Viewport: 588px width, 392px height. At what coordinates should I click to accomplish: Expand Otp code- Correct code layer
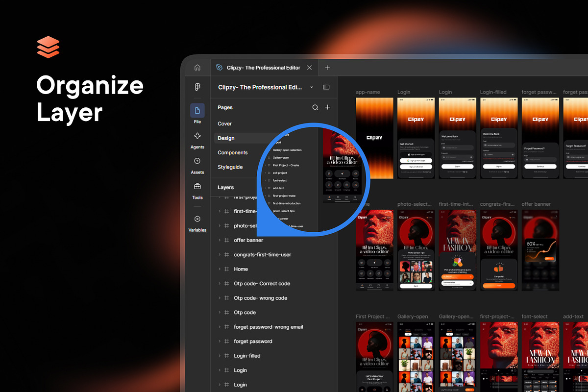tap(219, 284)
